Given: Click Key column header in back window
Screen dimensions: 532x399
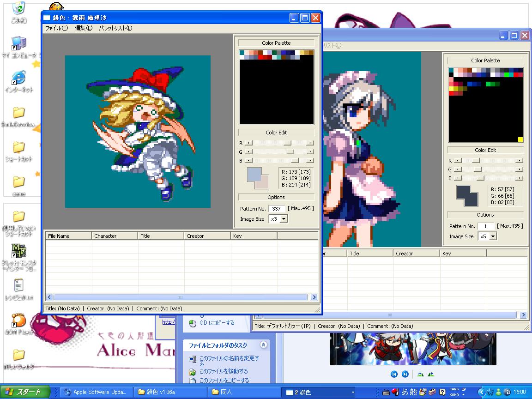Looking at the screenshot, I should (463, 254).
